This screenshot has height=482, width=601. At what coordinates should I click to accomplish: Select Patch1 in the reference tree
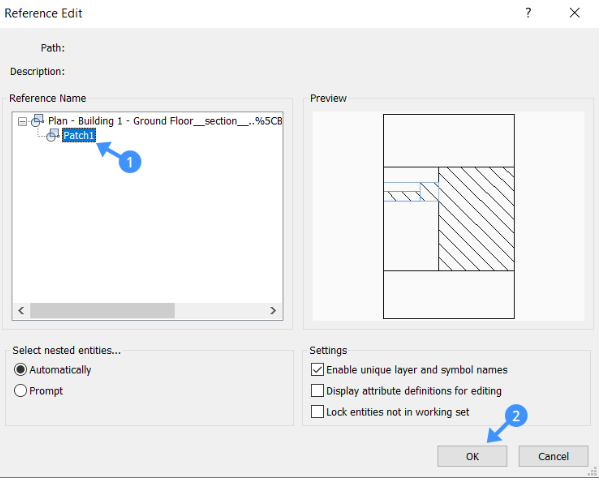click(79, 135)
